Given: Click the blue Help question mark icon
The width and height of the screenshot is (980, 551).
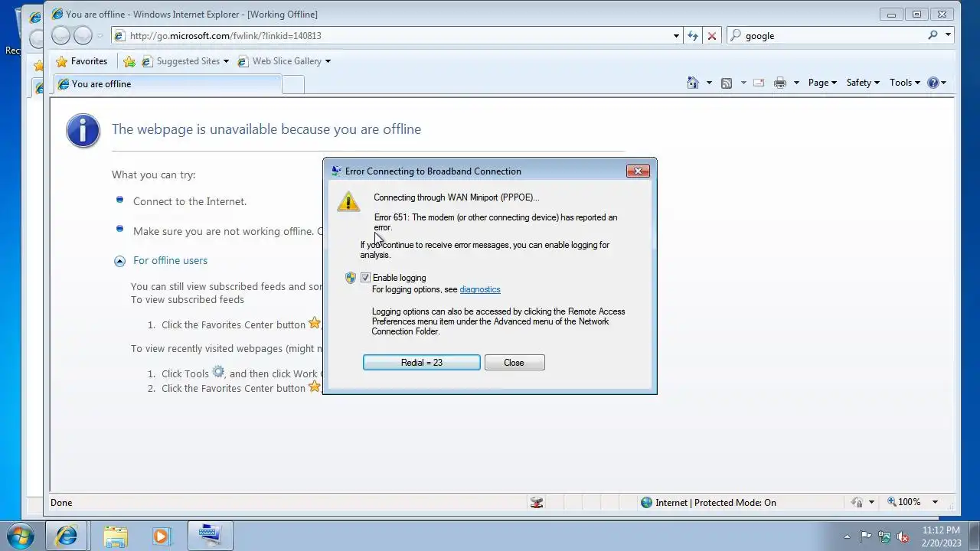Looking at the screenshot, I should [933, 83].
